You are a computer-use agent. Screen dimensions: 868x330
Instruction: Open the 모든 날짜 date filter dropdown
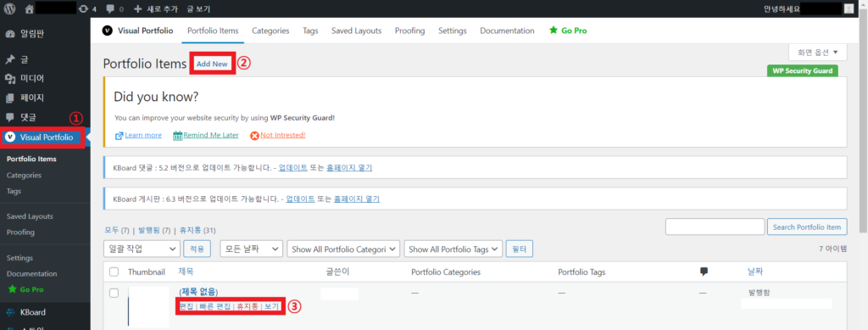coord(251,249)
